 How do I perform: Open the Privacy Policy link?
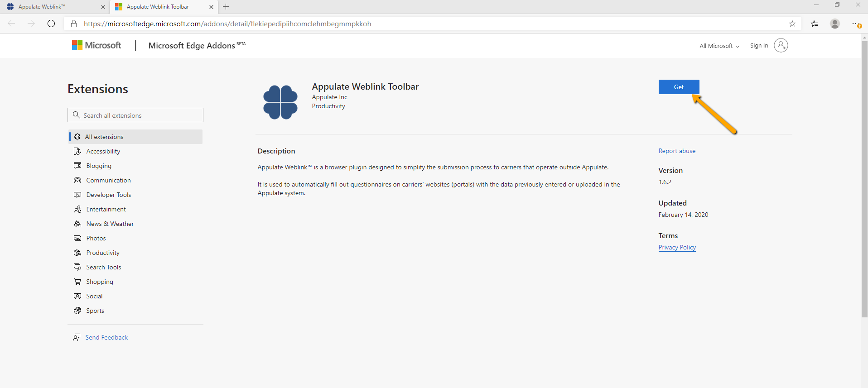(x=677, y=247)
